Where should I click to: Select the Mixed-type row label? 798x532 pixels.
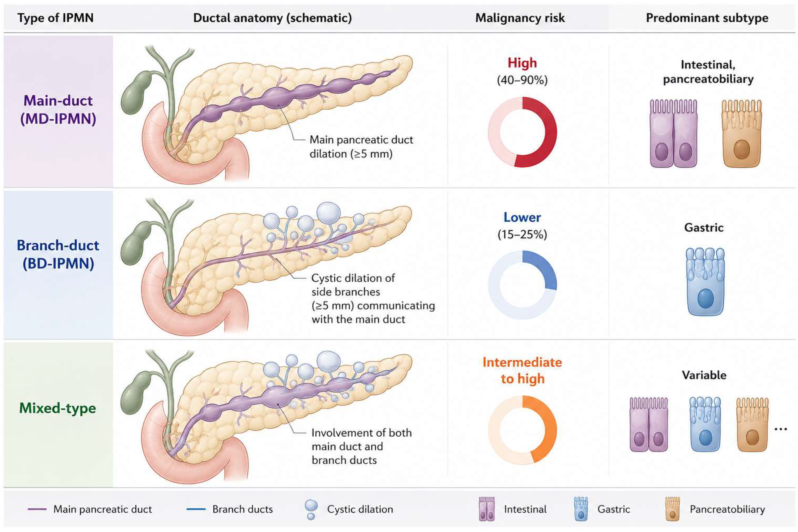[57, 408]
